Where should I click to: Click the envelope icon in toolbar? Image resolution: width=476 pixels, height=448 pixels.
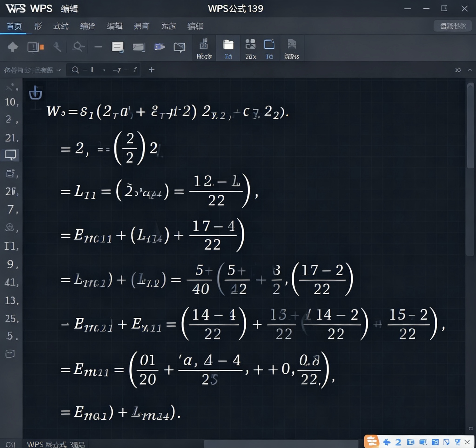tap(139, 47)
